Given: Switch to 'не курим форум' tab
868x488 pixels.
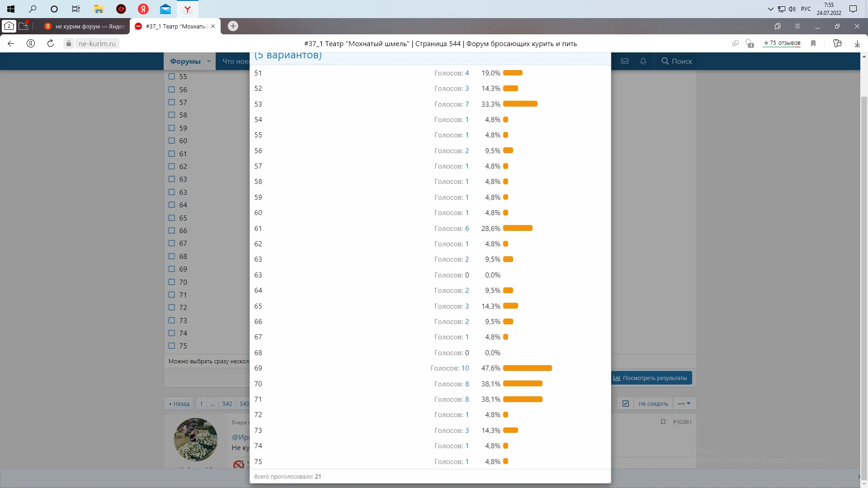Looking at the screenshot, I should [85, 26].
